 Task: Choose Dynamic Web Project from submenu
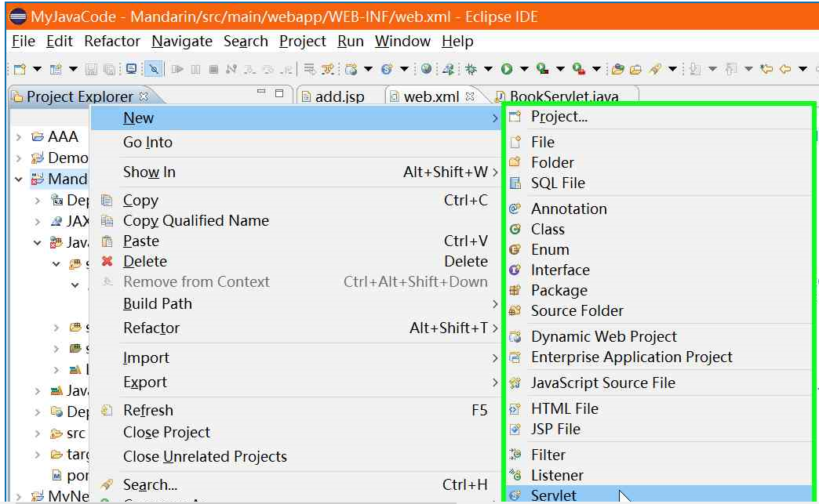pos(659,336)
